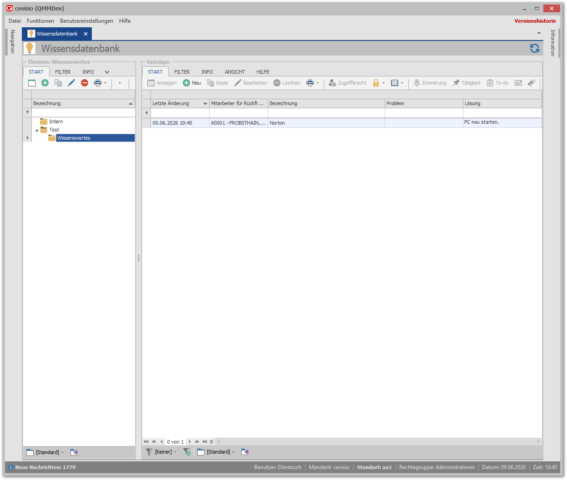Image resolution: width=567 pixels, height=480 pixels.
Task: Click Kopie to copy the entry
Action: click(x=217, y=83)
